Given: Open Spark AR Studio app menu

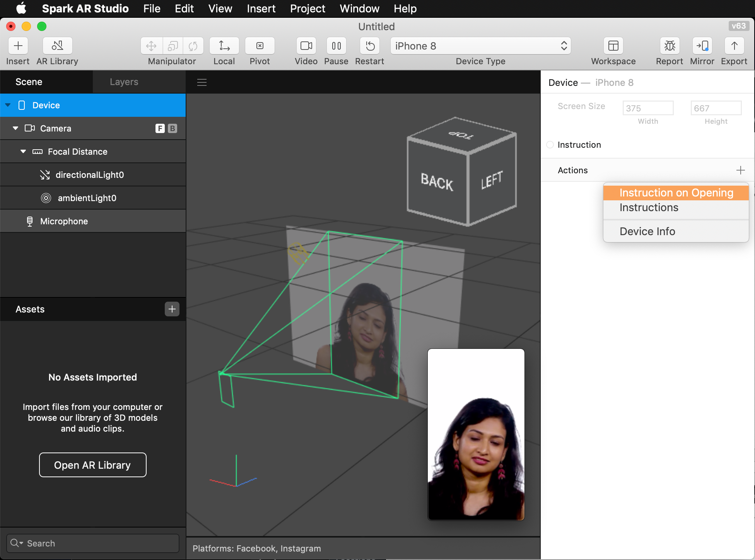Looking at the screenshot, I should [85, 9].
